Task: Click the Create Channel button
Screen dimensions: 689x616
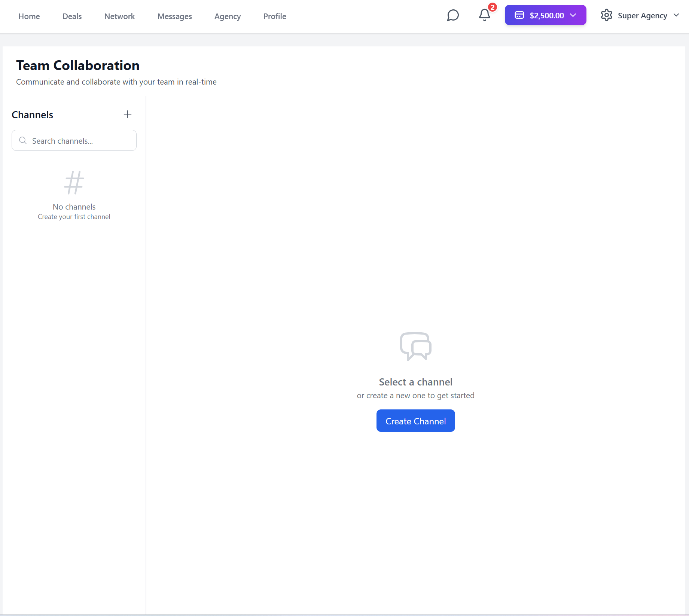Action: click(x=416, y=421)
